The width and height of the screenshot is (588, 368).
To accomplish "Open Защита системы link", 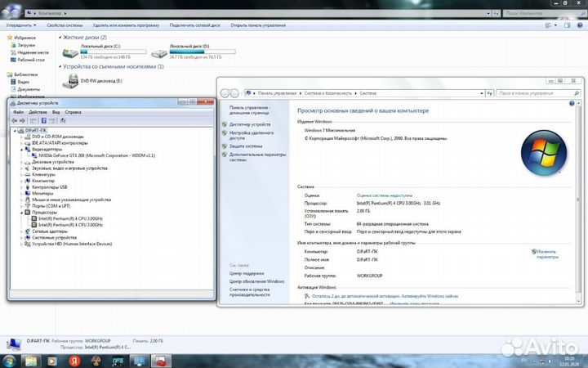I will click(246, 146).
